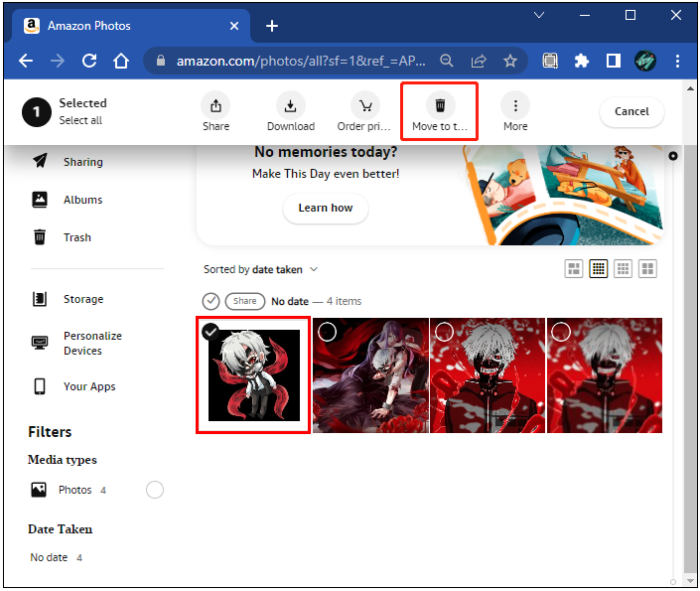Go to Trash in the sidebar

(x=76, y=237)
